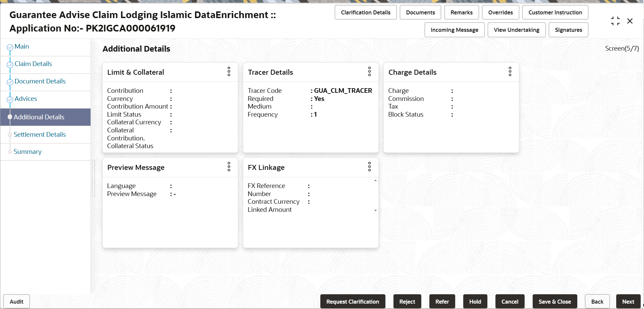Click the FX Linkage scroll-down arrow
Viewport: 644px width, 309px height.
(375, 210)
